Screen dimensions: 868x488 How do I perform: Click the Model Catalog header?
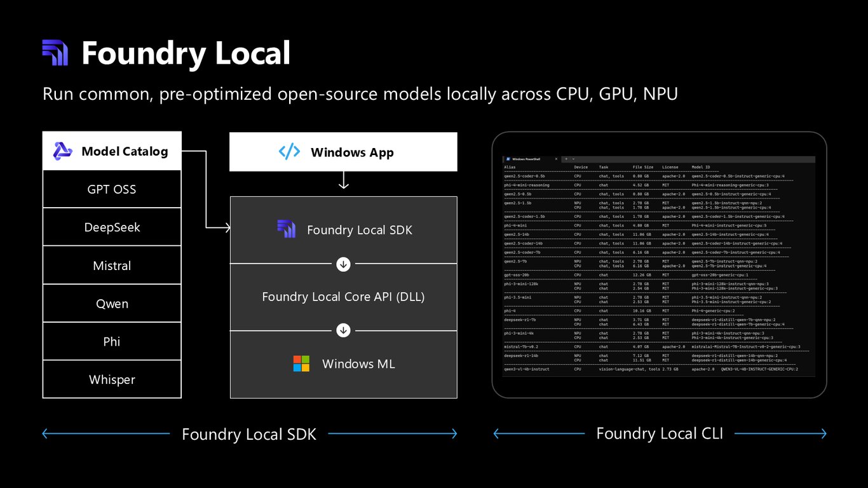(x=112, y=151)
